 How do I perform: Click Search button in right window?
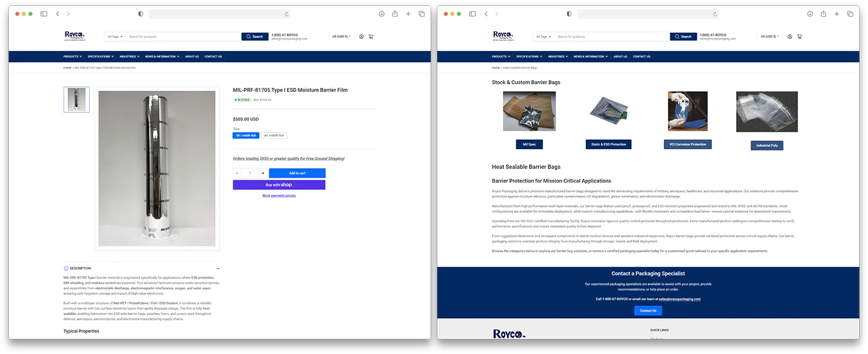point(683,36)
